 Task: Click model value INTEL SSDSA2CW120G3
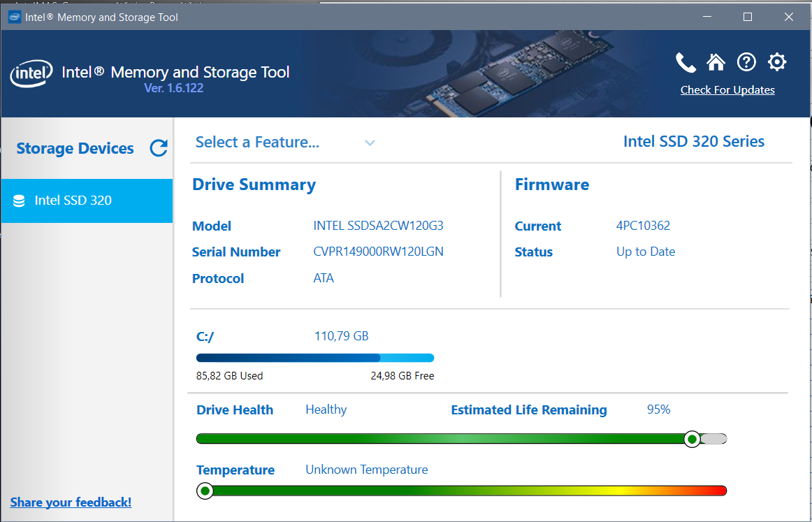pyautogui.click(x=379, y=226)
